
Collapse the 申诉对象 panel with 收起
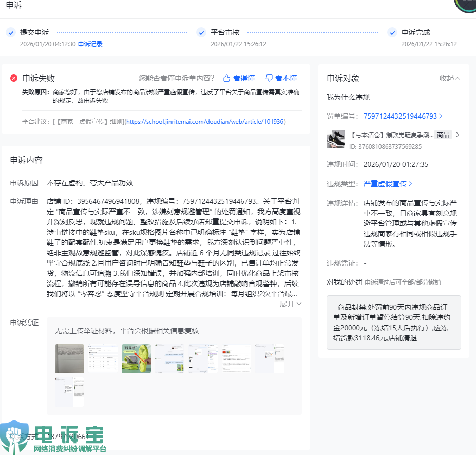450,79
